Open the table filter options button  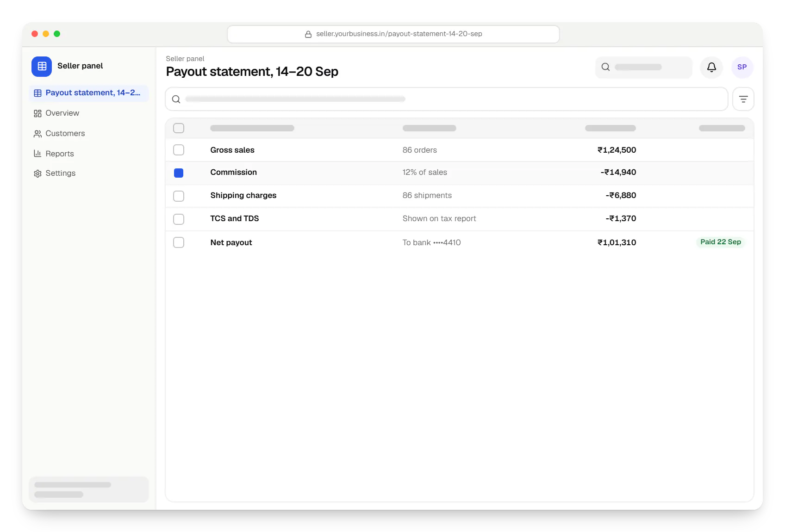click(743, 99)
